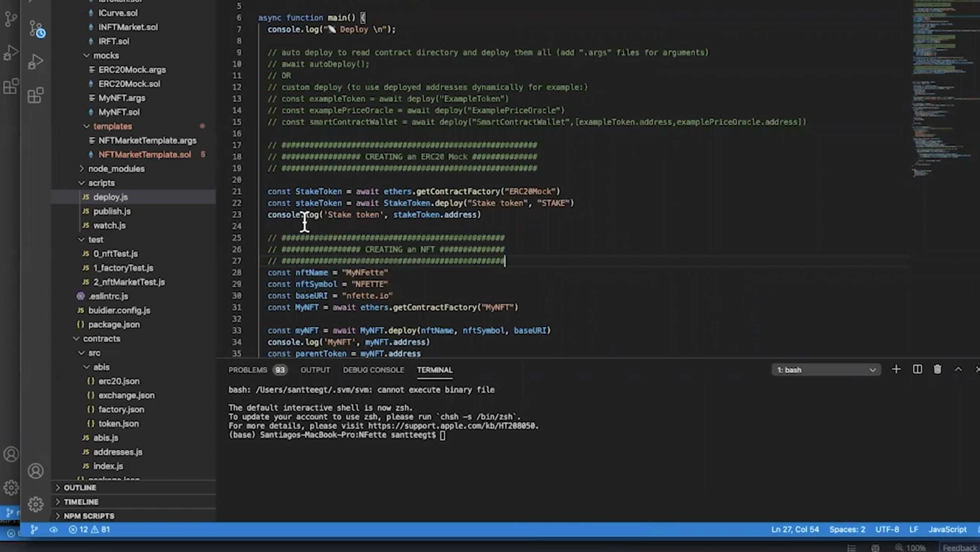980x552 pixels.
Task: Click file icon beside ERC20Mock.args
Action: [91, 70]
